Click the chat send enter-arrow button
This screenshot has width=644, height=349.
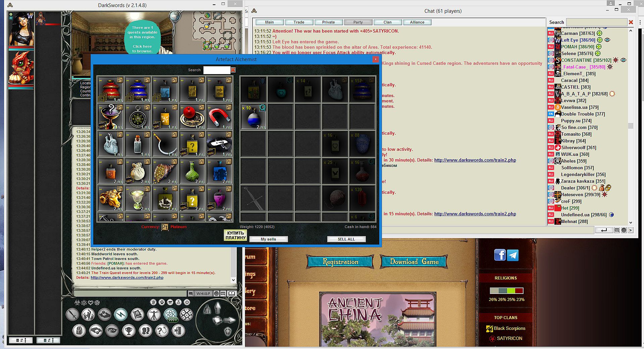[x=604, y=230]
